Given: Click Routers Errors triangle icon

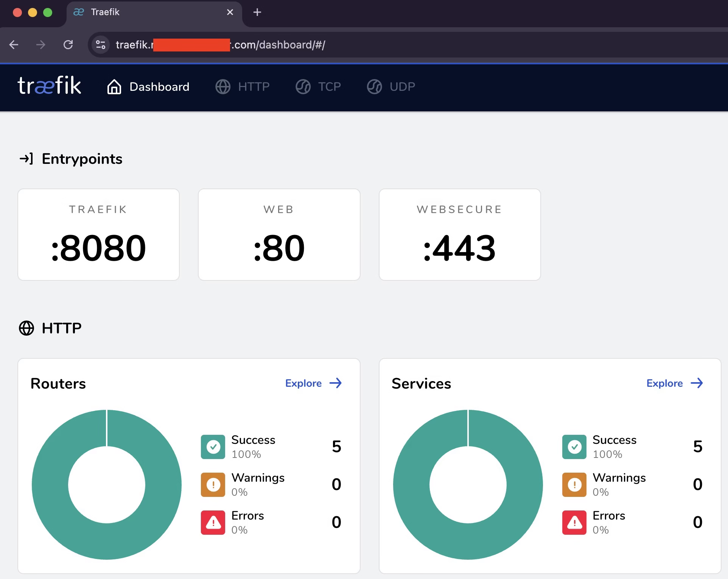Looking at the screenshot, I should pos(213,523).
